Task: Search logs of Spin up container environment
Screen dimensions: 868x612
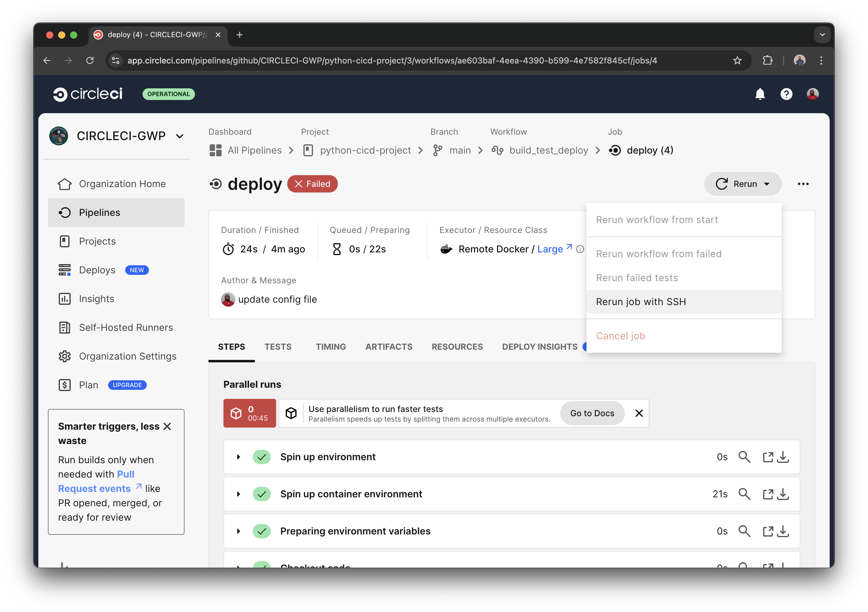Action: [744, 494]
